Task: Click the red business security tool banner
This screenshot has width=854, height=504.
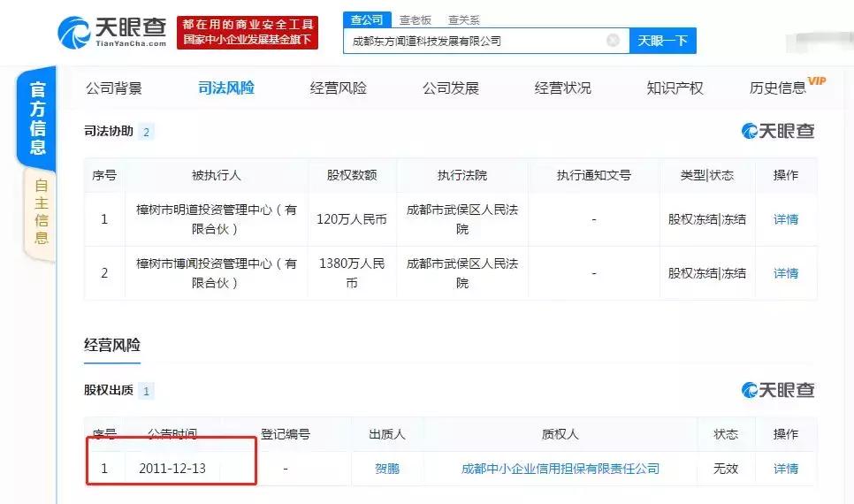Action: (248, 32)
